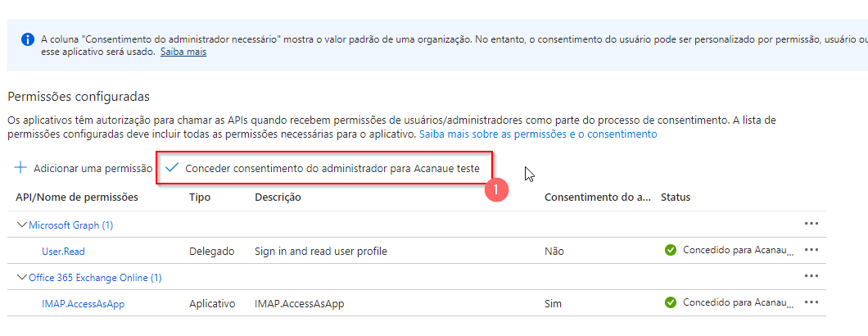Open ellipsis menu for IMAP.AccessAsApp row

(811, 302)
